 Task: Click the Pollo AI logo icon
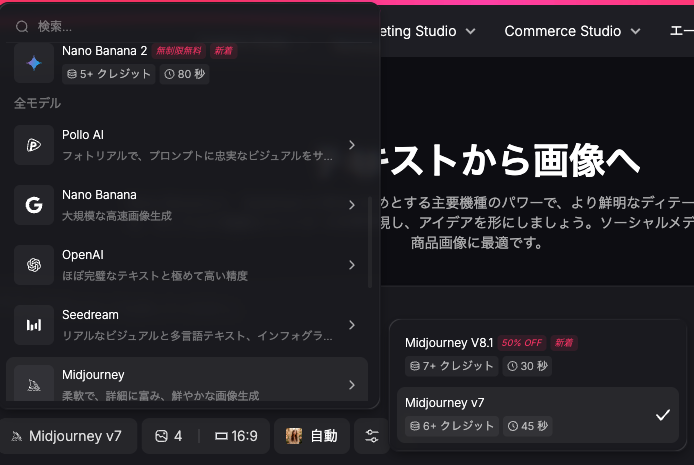(x=34, y=145)
